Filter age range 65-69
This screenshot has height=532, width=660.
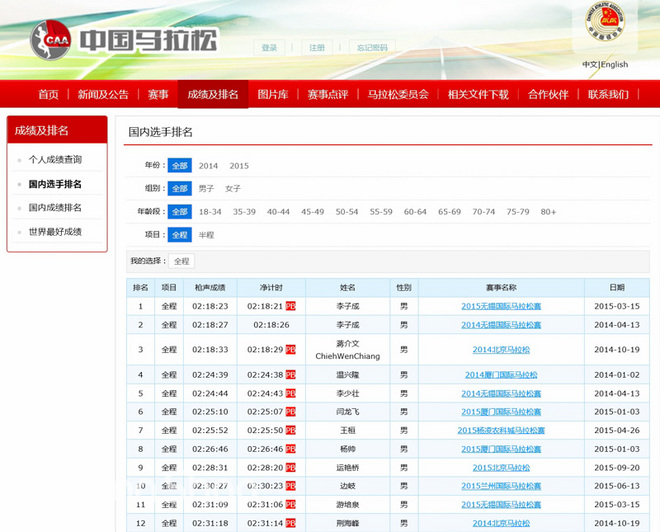(450, 212)
